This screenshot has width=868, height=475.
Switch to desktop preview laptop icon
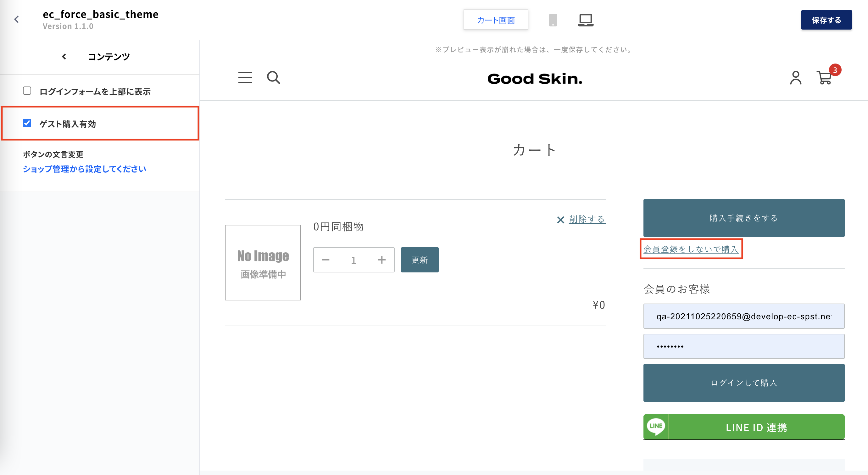(586, 20)
